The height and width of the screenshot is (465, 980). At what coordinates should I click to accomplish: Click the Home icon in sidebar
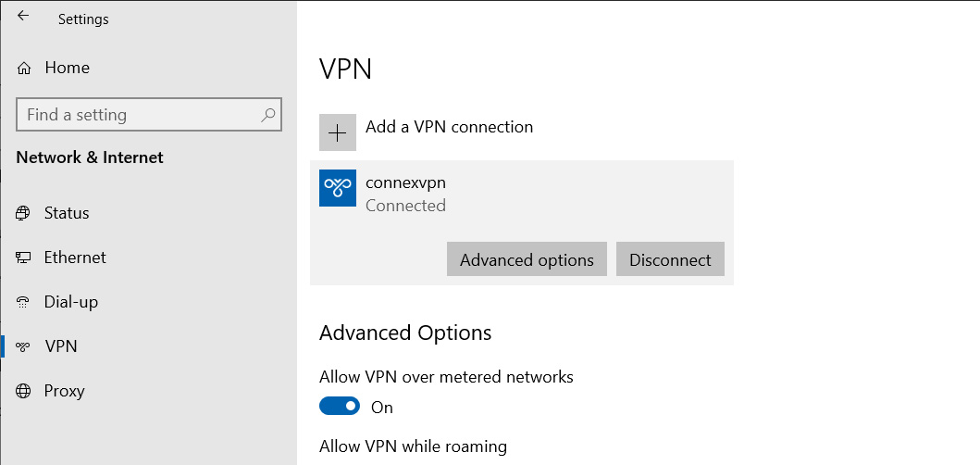tap(24, 69)
